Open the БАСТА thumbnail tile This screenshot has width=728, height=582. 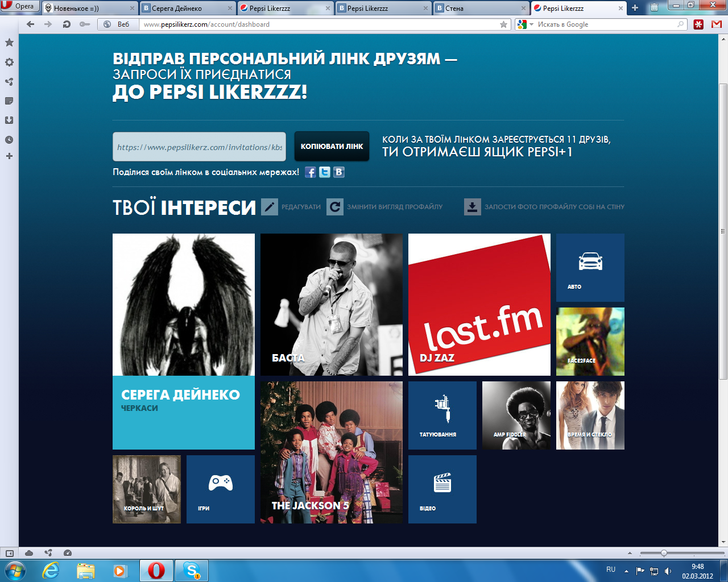tap(332, 305)
